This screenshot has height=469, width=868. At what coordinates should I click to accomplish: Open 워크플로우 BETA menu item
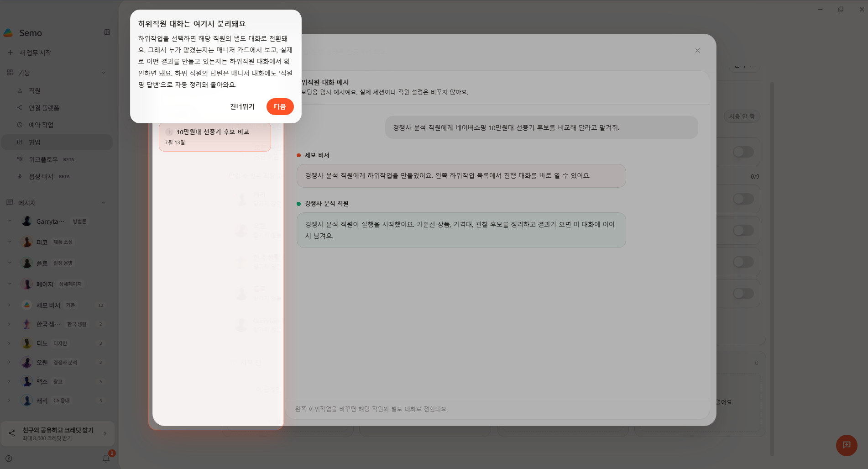tap(57, 159)
